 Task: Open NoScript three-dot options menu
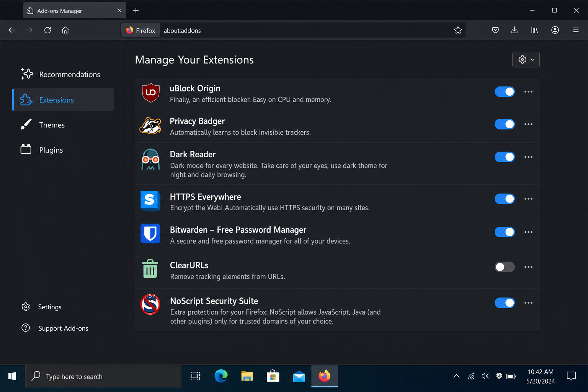click(x=528, y=303)
